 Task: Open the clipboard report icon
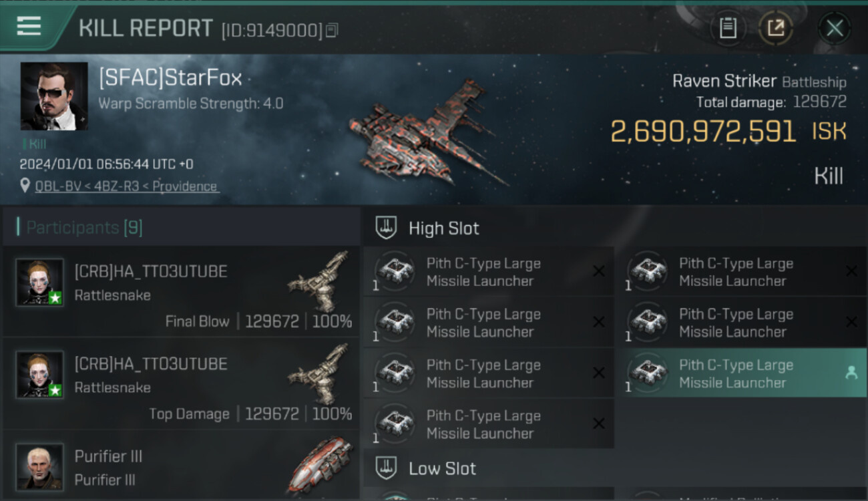tap(728, 28)
